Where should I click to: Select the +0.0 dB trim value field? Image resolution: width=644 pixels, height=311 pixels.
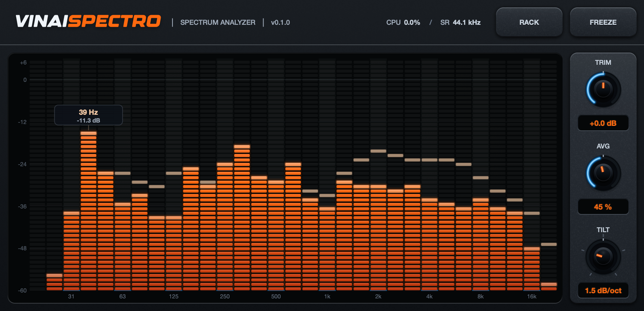pos(603,123)
